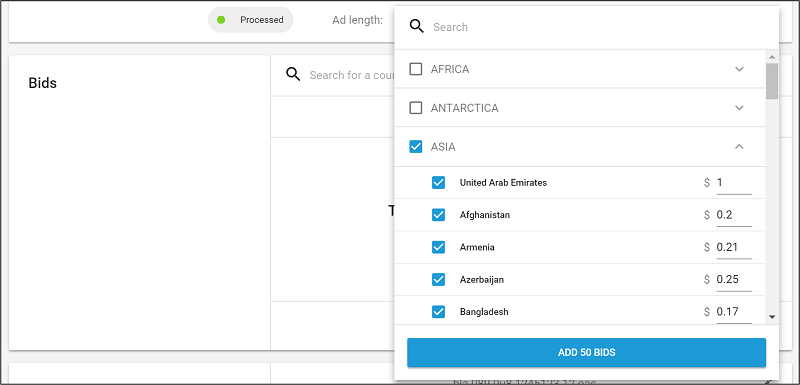800x385 pixels.
Task: Uncheck the Bangladesh checkbox
Action: coord(438,312)
